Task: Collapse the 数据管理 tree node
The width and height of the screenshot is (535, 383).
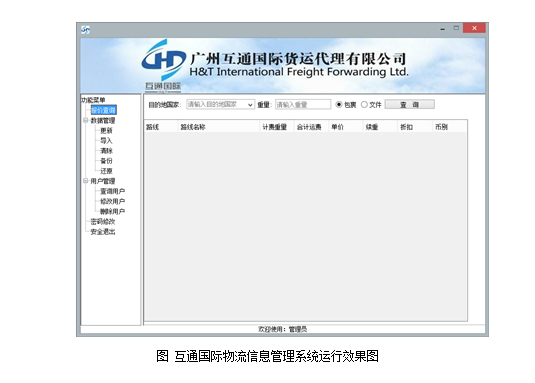Action: click(85, 120)
